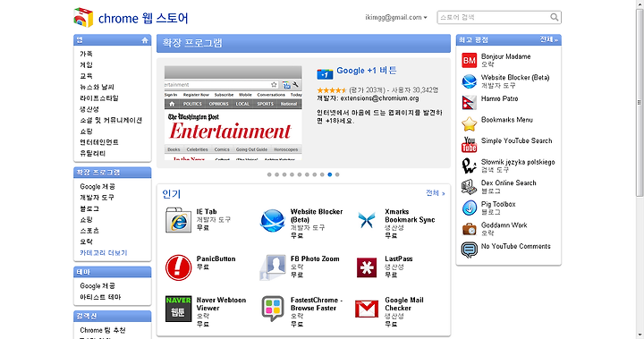Select the first carousel pagination dot
This screenshot has height=339, width=644.
tap(269, 174)
